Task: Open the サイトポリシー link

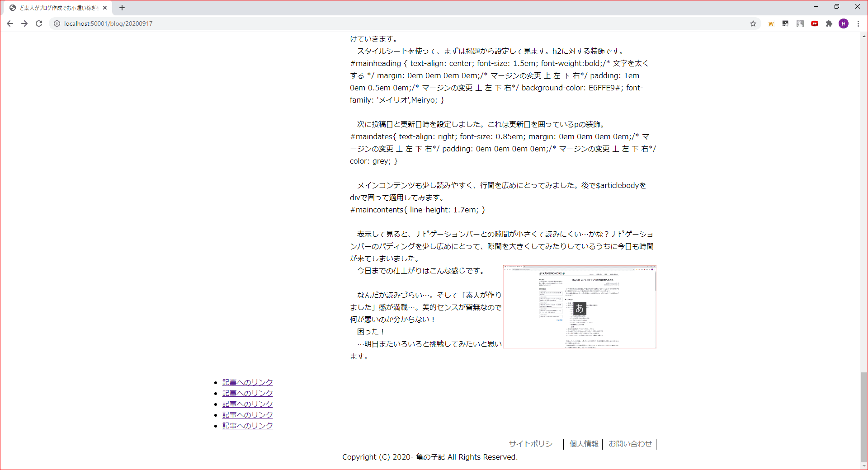Action: pos(533,444)
